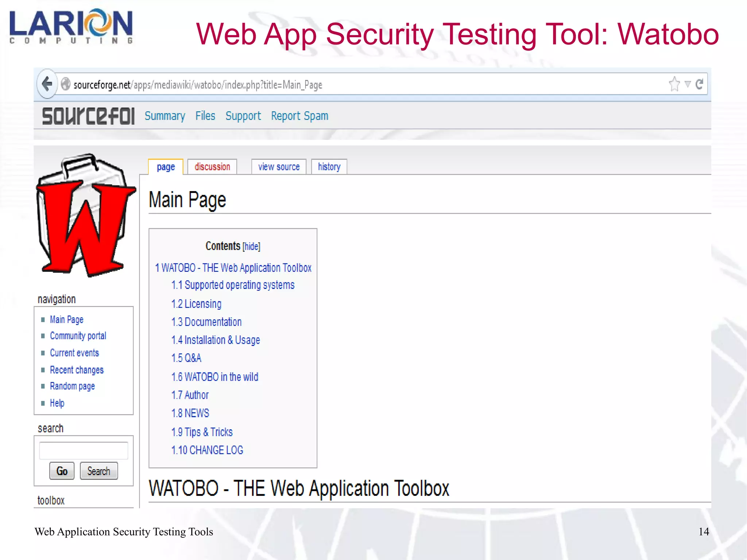This screenshot has height=560, width=747.
Task: Go to 1.4 Installation & Usage
Action: (x=216, y=340)
